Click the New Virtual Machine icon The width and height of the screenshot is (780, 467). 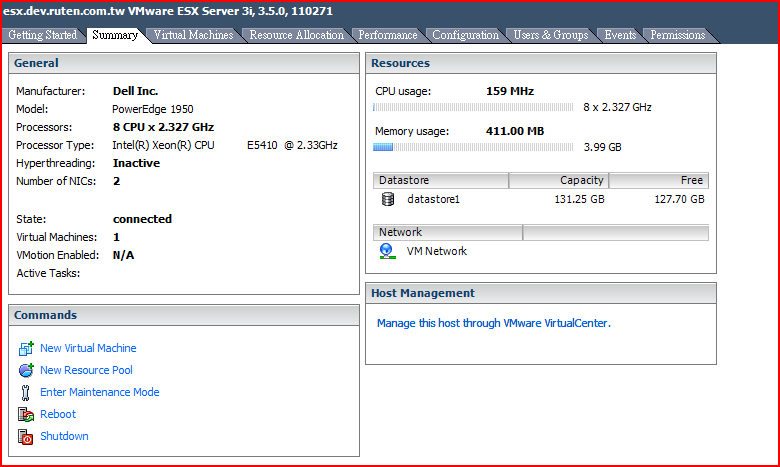26,349
